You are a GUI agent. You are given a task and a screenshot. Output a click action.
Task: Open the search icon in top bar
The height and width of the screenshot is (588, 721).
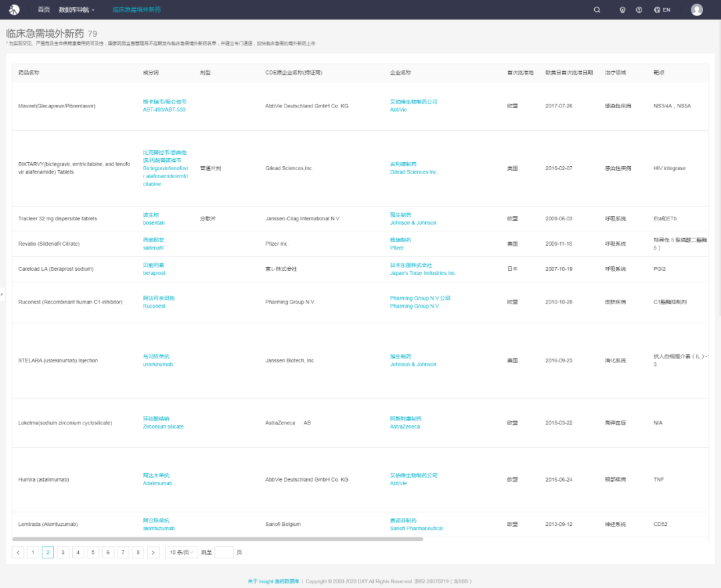[x=597, y=9]
